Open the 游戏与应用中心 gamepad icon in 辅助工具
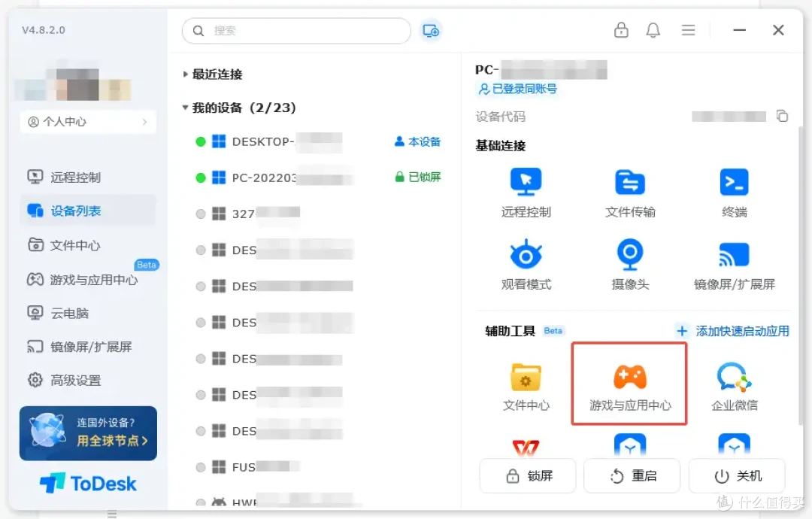Viewport: 812px width, 519px height. [630, 384]
